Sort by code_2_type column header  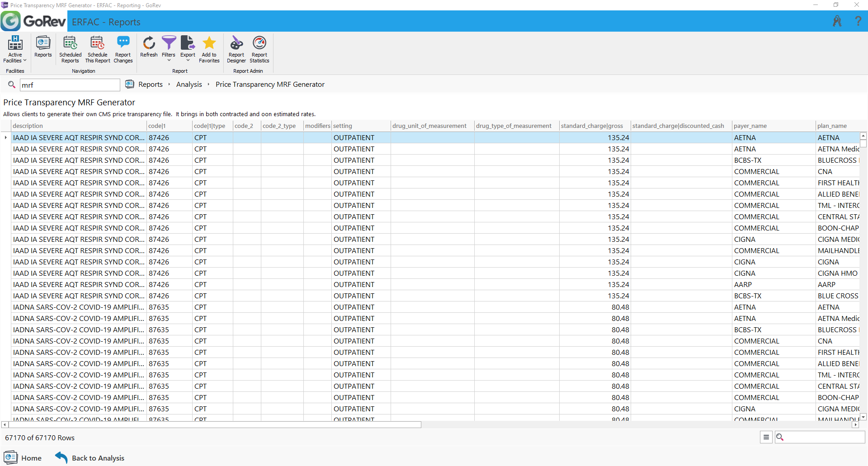pyautogui.click(x=282, y=126)
